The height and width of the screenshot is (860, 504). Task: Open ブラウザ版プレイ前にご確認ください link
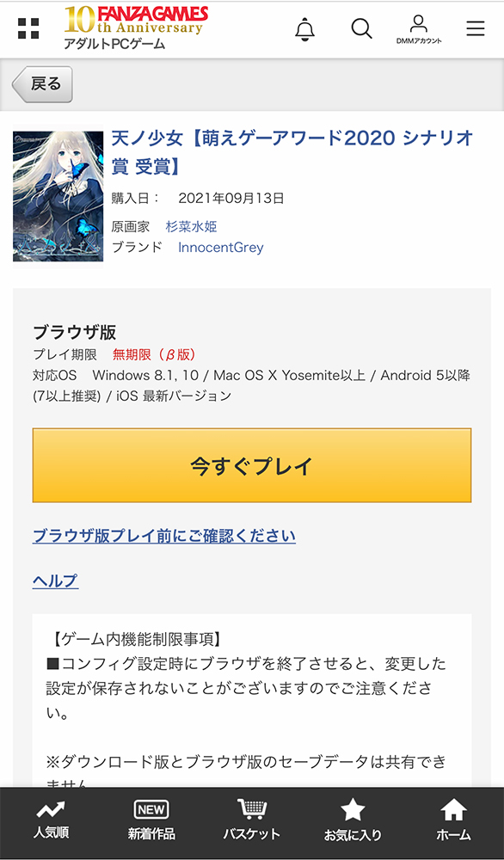click(x=164, y=535)
